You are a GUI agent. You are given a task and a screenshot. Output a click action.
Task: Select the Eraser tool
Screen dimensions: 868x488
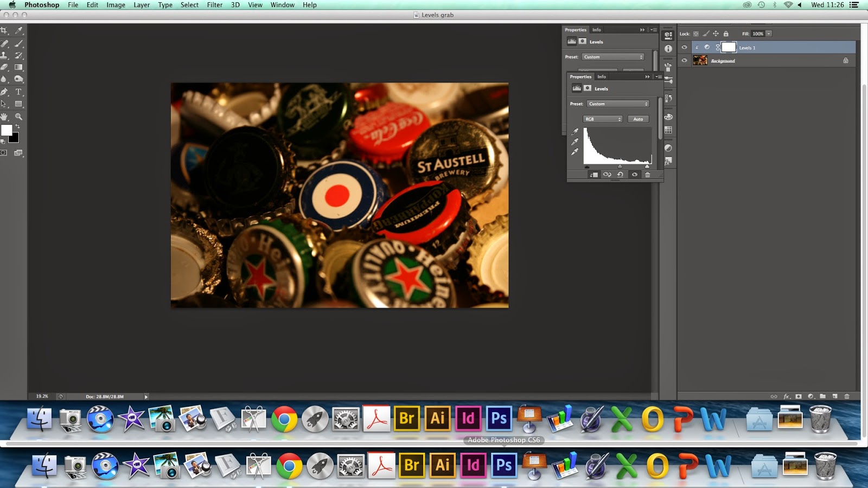4,67
